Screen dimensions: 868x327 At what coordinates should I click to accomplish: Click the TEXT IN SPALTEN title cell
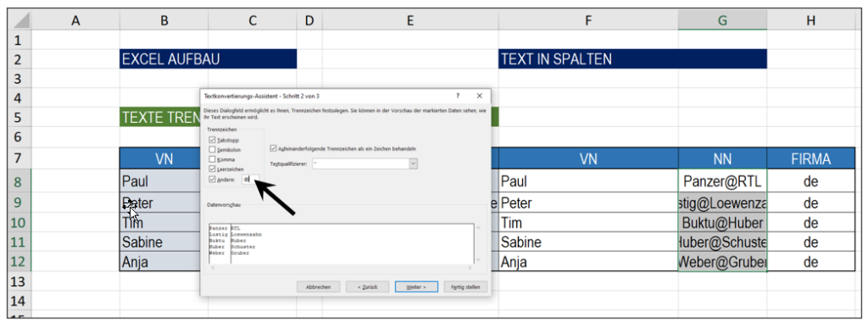click(632, 59)
